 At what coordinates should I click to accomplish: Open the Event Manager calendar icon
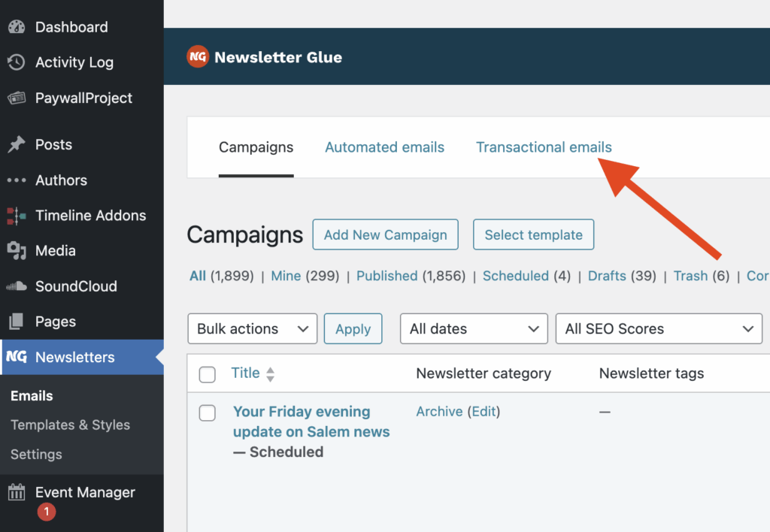17,493
